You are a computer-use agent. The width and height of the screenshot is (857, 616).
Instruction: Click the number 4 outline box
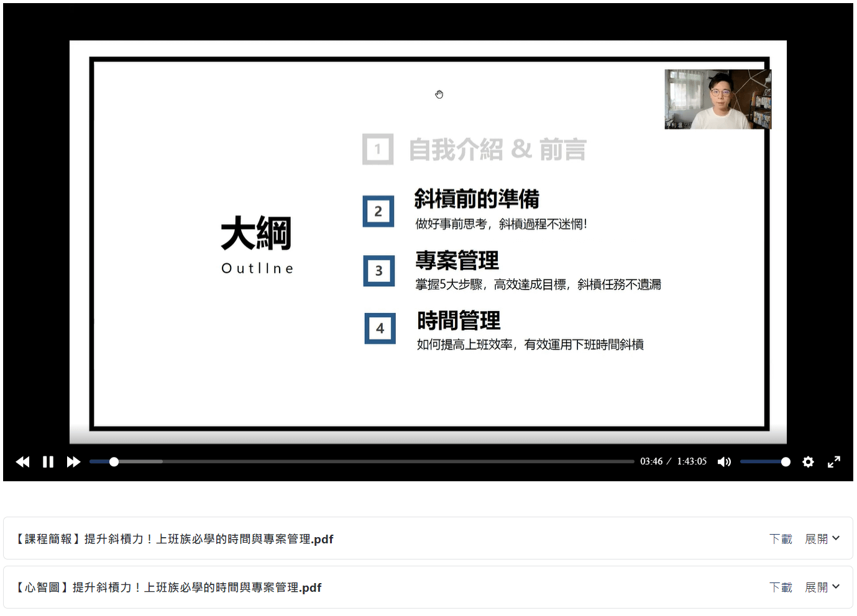click(x=380, y=328)
